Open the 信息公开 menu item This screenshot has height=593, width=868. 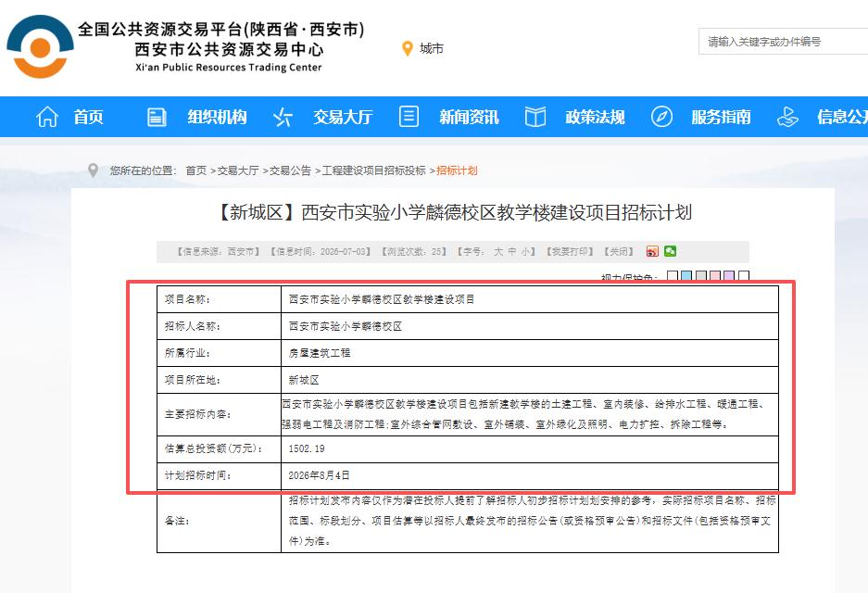[843, 117]
